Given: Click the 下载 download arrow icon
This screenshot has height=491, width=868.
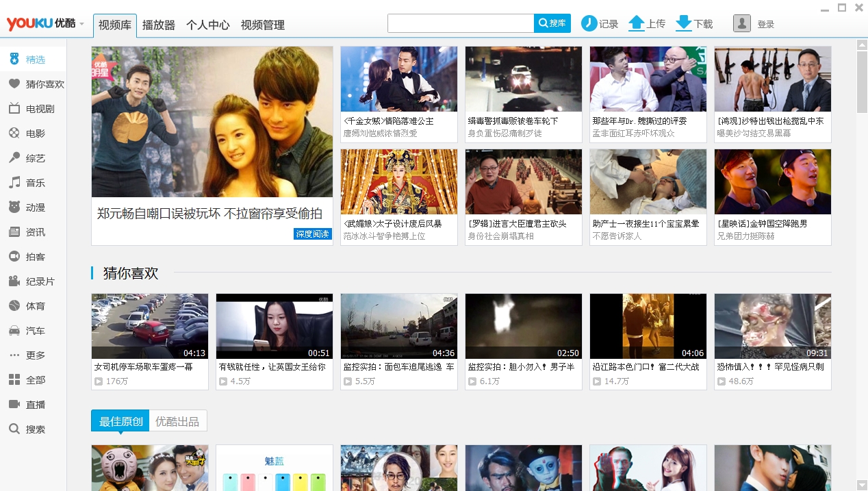Looking at the screenshot, I should [683, 23].
